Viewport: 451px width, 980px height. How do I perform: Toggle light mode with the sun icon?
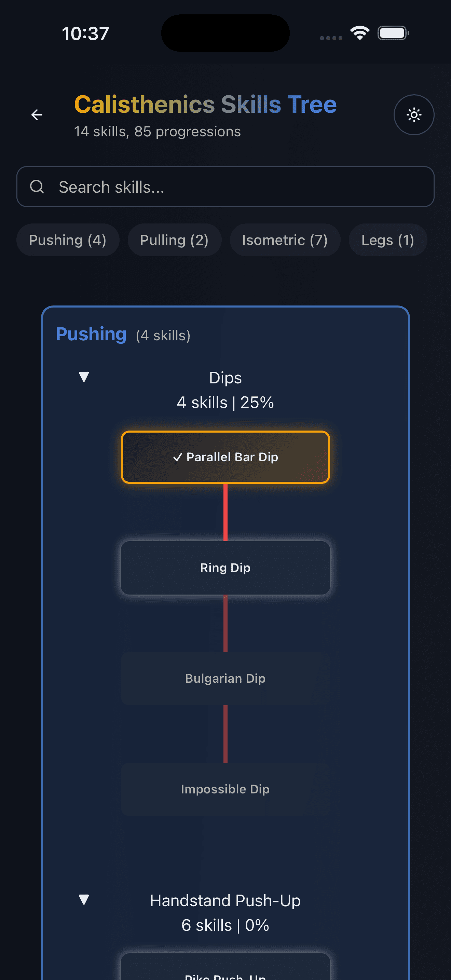(414, 114)
